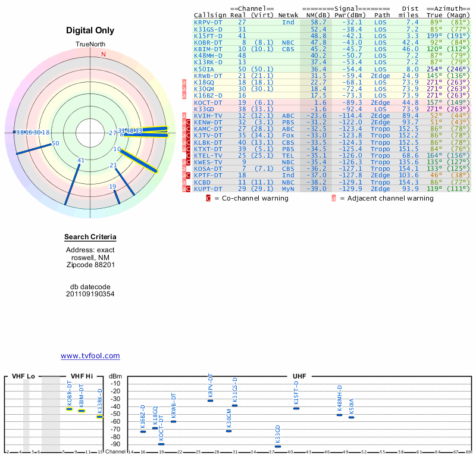The image size is (476, 457).
Task: Click the red N north marker on radar
Action: tap(104, 54)
